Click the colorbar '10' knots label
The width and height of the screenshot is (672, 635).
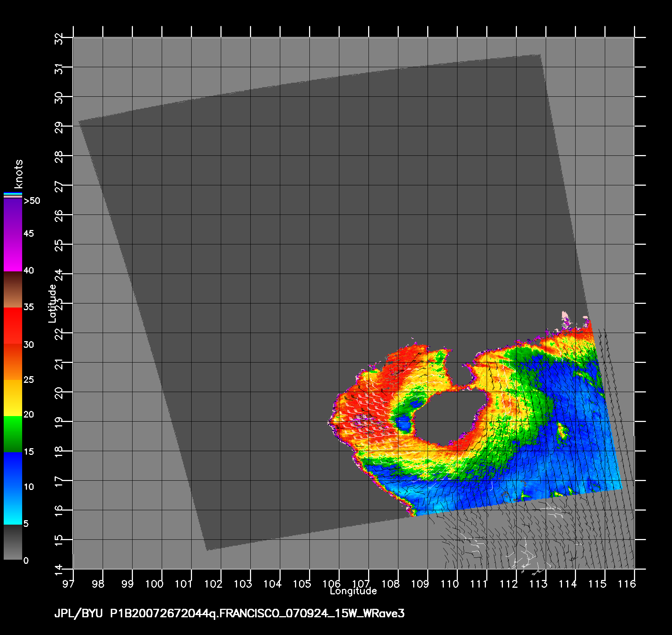tap(29, 487)
